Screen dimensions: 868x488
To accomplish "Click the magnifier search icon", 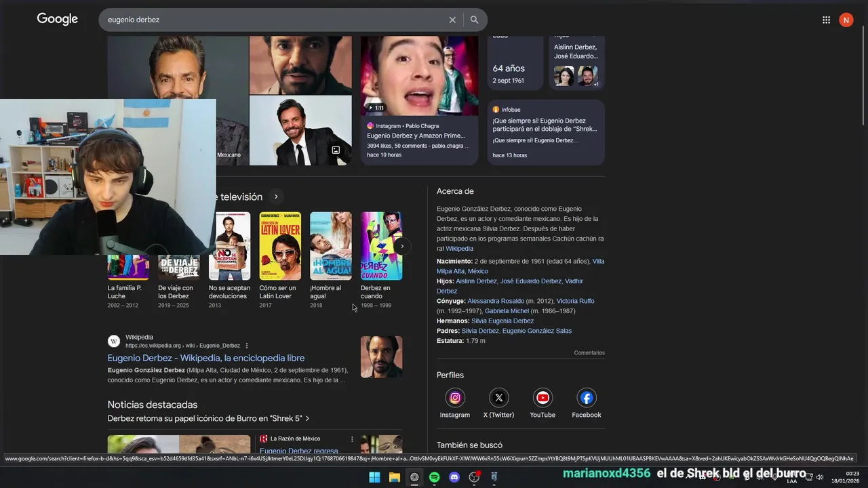I will 475,20.
